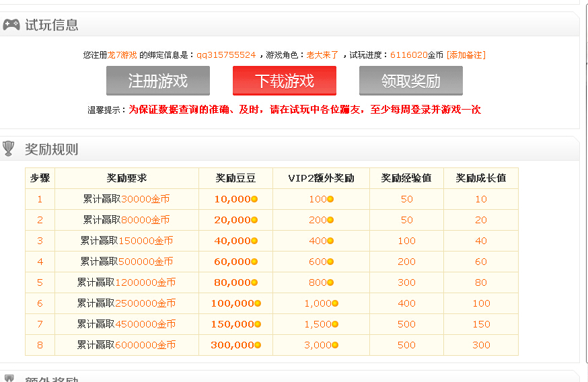Screen dimensions: 588x382
Task: Click the bound account qq315755524
Action: (226, 55)
